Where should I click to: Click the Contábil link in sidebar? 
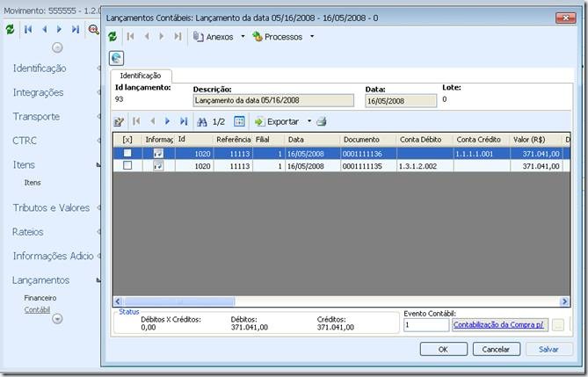[37, 310]
